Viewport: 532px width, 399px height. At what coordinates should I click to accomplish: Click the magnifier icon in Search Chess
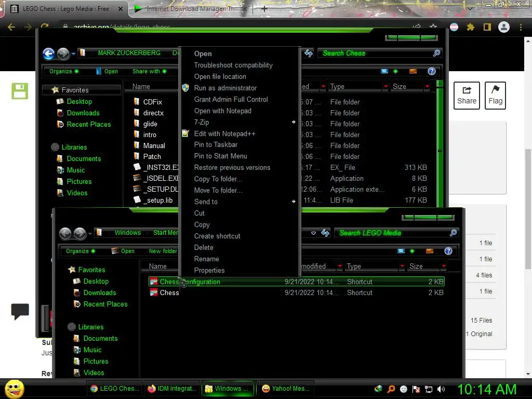click(436, 53)
